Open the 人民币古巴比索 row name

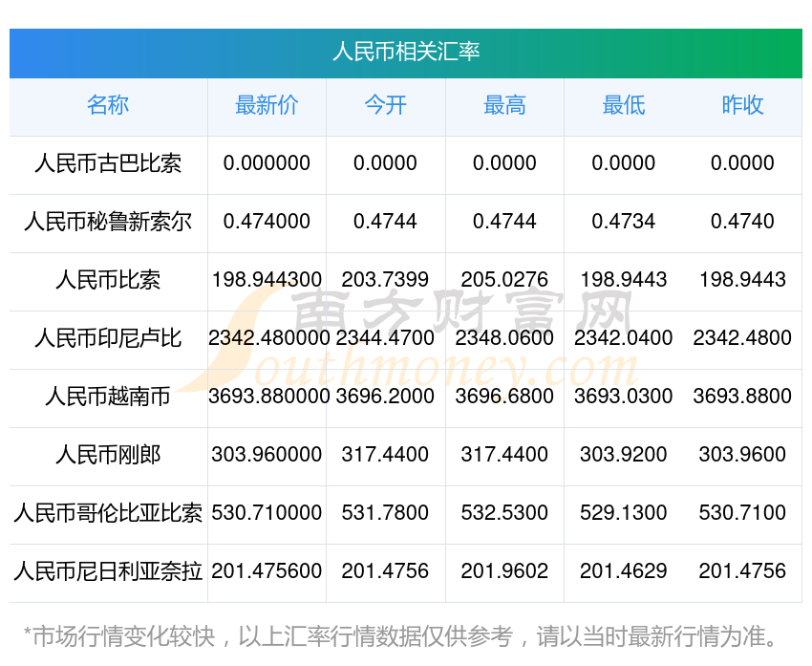click(x=108, y=163)
